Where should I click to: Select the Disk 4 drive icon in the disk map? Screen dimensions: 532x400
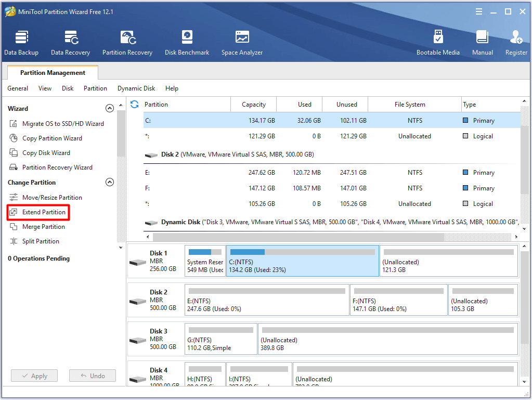pos(138,379)
